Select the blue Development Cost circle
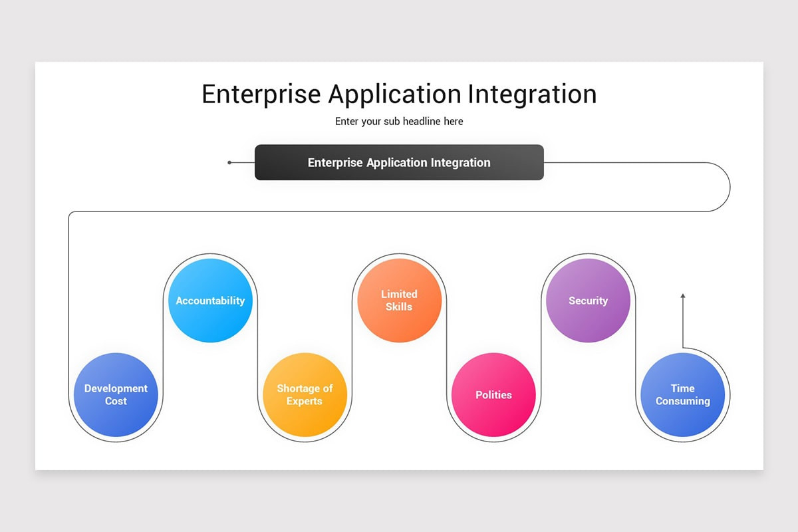Screen dimensions: 798x532 [116, 394]
